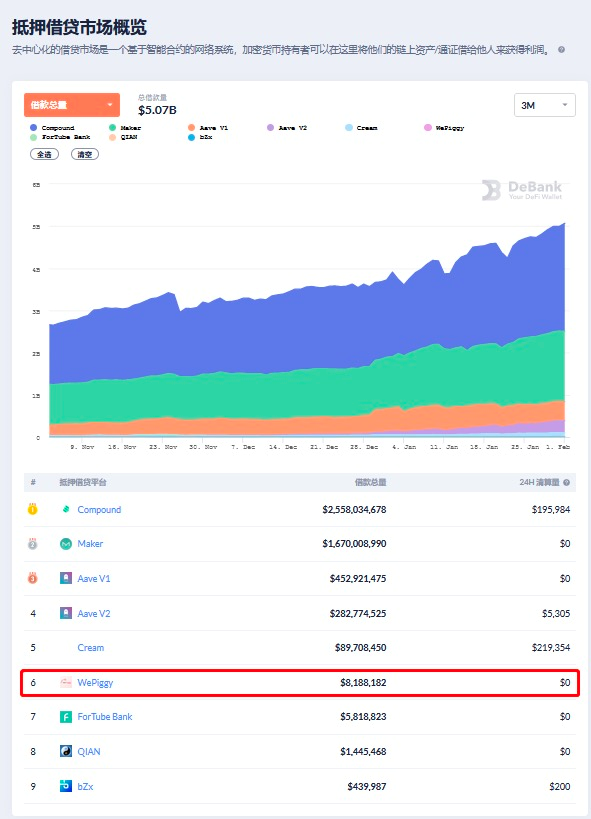Image resolution: width=591 pixels, height=819 pixels.
Task: Click Compound's total $2,558,034,678
Action: click(x=354, y=509)
